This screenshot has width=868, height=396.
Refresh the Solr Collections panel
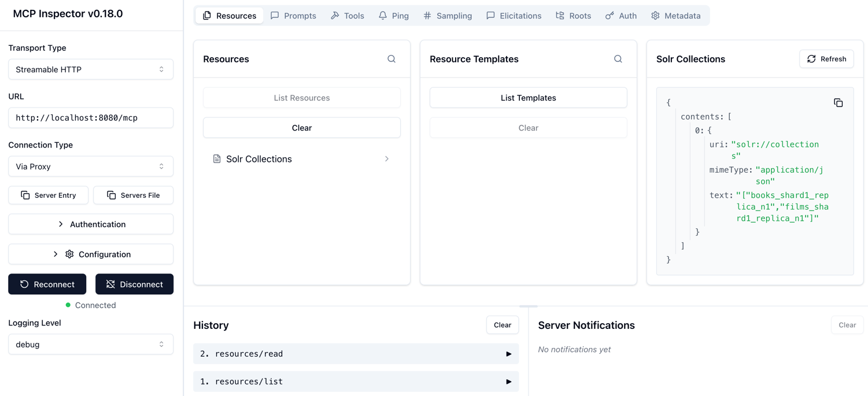[x=826, y=58]
